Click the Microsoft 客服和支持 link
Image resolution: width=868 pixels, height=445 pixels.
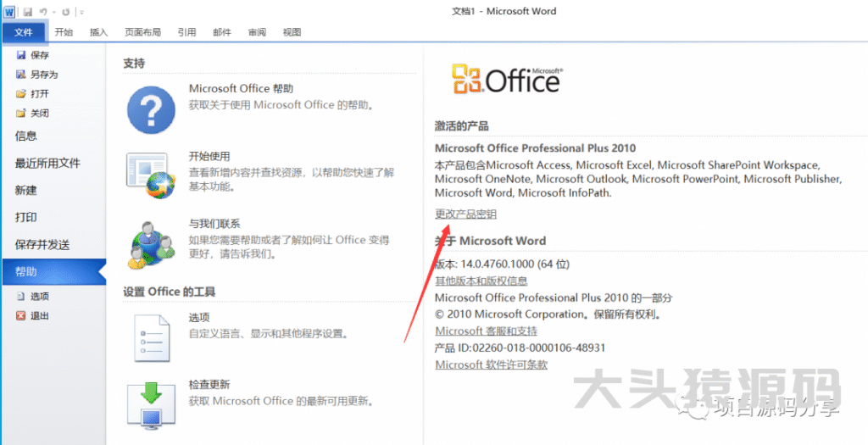(x=486, y=331)
